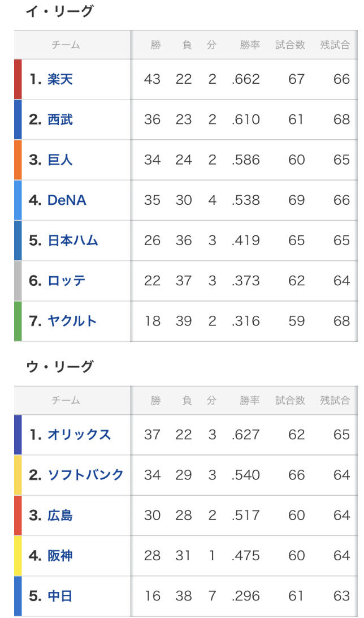Open the ソフトバンク team link

pyautogui.click(x=85, y=475)
